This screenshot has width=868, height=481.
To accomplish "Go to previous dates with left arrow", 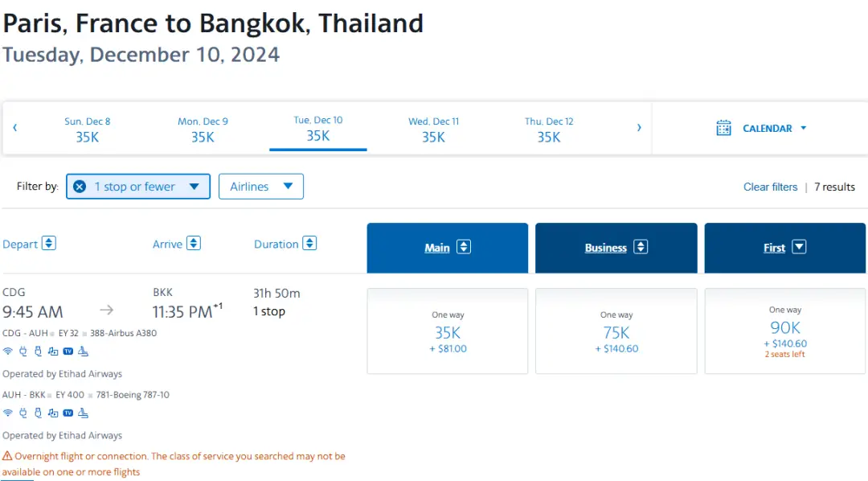I will point(14,127).
